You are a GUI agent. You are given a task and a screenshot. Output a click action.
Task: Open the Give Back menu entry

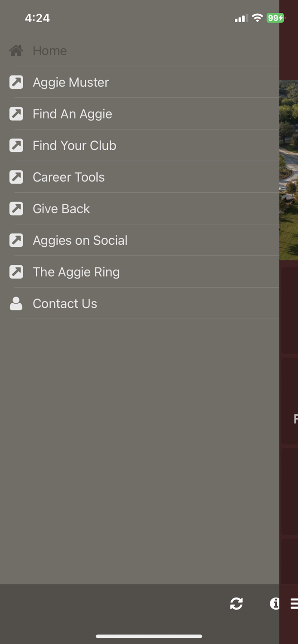61,208
